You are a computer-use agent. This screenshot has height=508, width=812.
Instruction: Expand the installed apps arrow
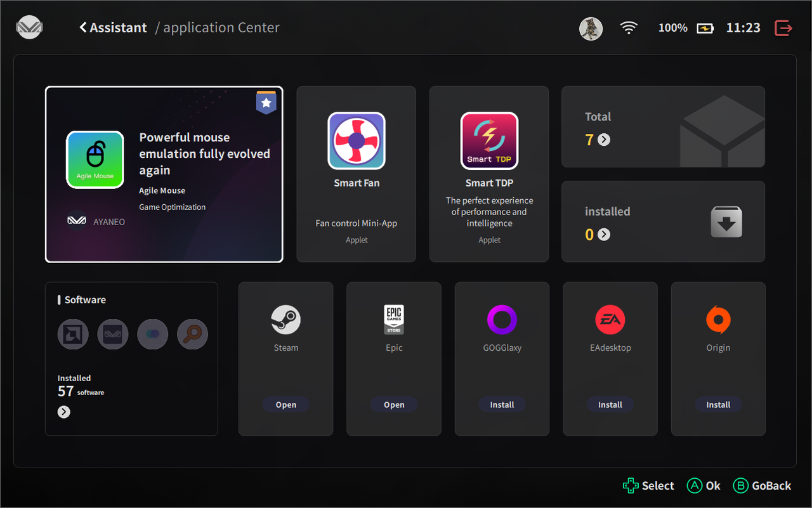click(604, 235)
